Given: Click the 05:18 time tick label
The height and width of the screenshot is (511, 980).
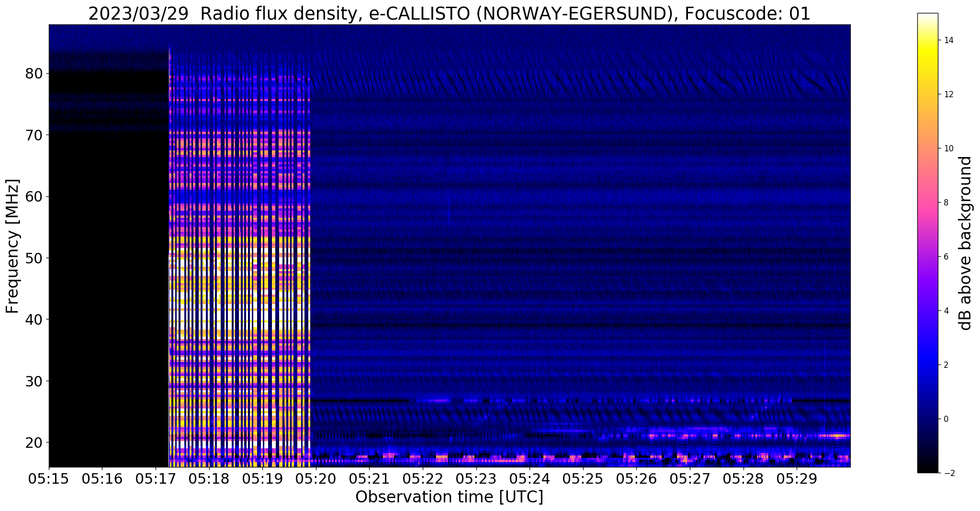Looking at the screenshot, I should tap(209, 477).
